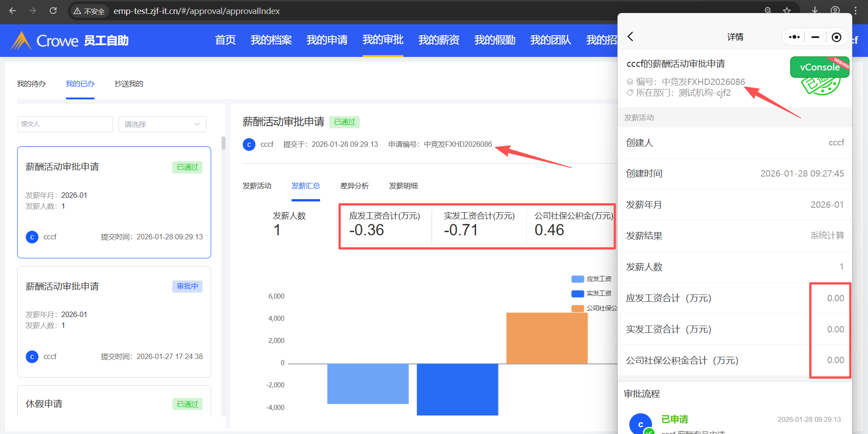Switch to 差异分析 tab

[354, 186]
